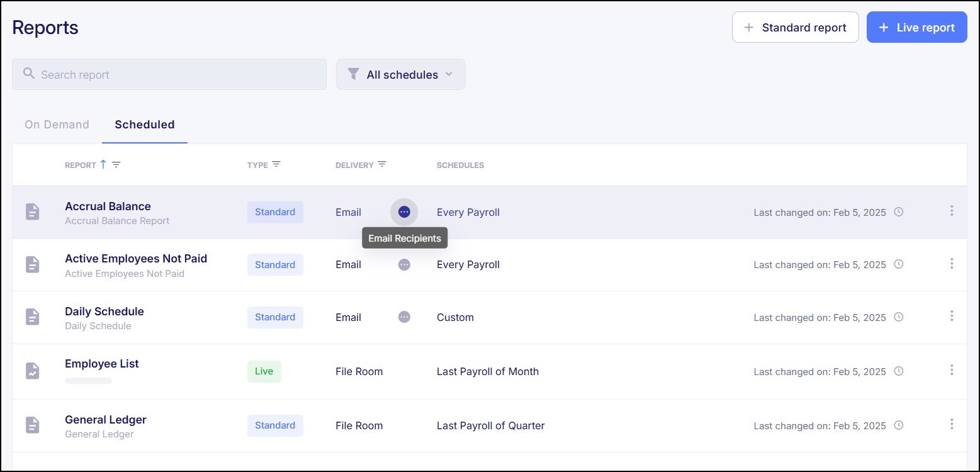Screen dimensions: 980x472
Task: Click the document icon next to General Ledger
Action: point(33,425)
